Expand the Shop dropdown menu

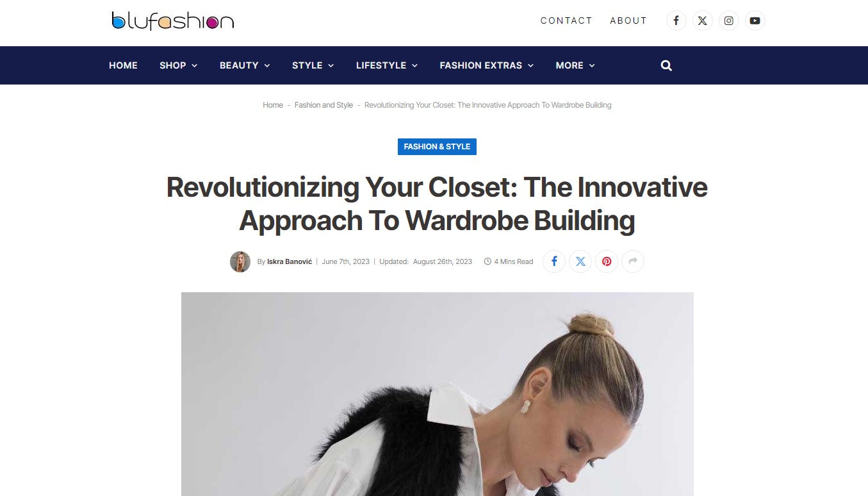tap(178, 65)
